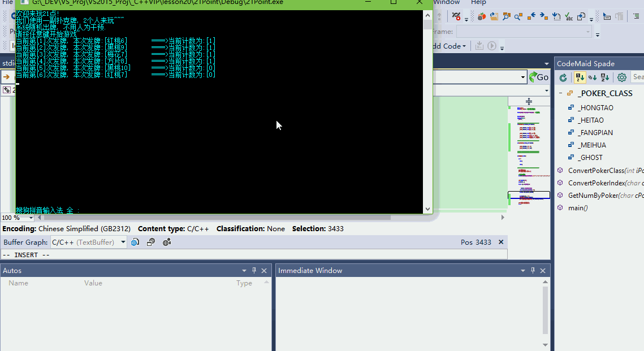Screen dimensions: 644x351
Task: Open the Buffer Graph C/C++ dropdown
Action: [x=123, y=242]
